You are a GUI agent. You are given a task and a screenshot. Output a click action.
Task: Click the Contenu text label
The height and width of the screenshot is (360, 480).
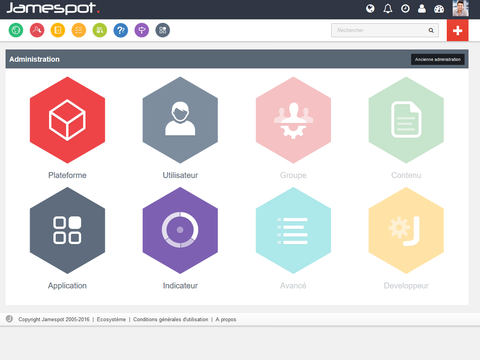tap(406, 175)
